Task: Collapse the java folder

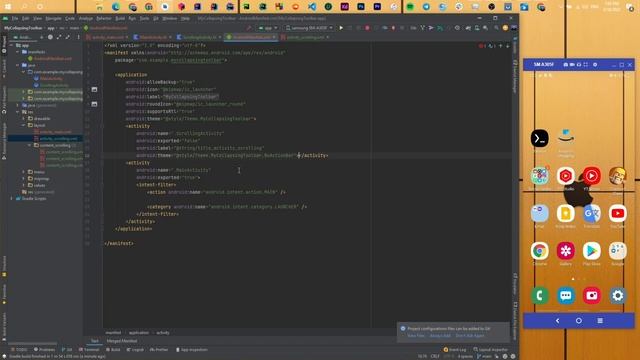Action: pyautogui.click(x=18, y=65)
